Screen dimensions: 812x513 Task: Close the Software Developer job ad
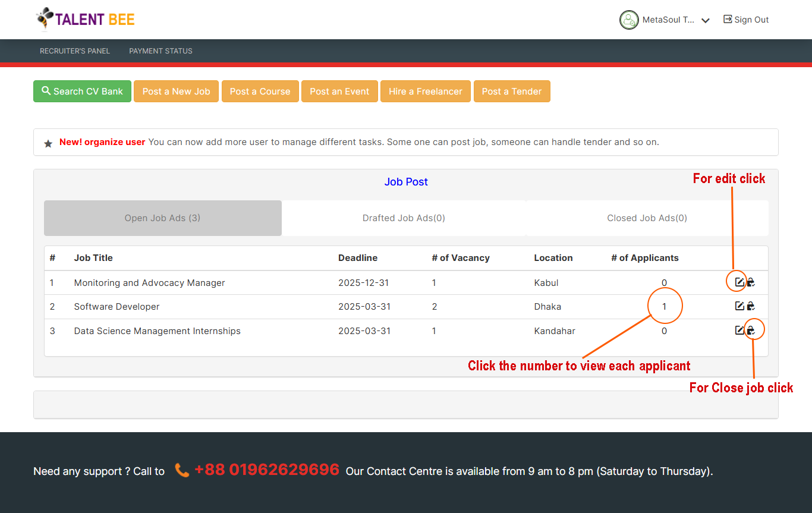click(751, 306)
